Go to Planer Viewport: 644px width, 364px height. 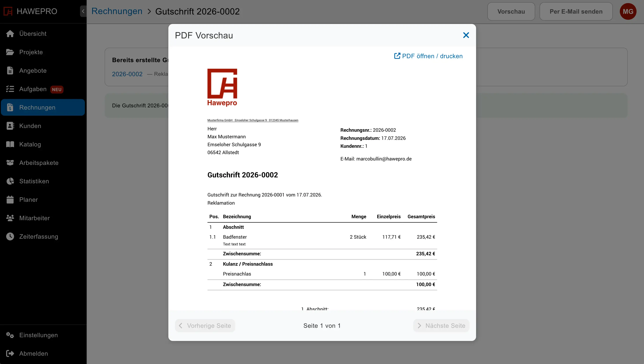coord(43,200)
